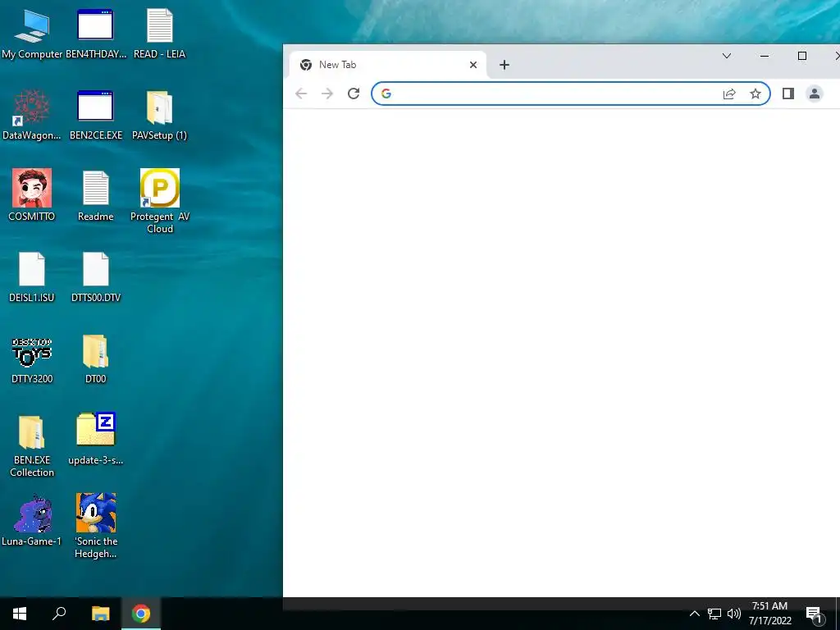The width and height of the screenshot is (840, 630).
Task: Bookmark this tab with star icon
Action: tap(756, 94)
